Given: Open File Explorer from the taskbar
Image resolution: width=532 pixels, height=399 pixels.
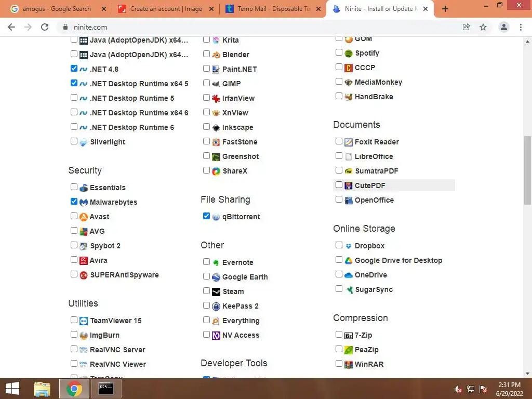Looking at the screenshot, I should coord(42,389).
